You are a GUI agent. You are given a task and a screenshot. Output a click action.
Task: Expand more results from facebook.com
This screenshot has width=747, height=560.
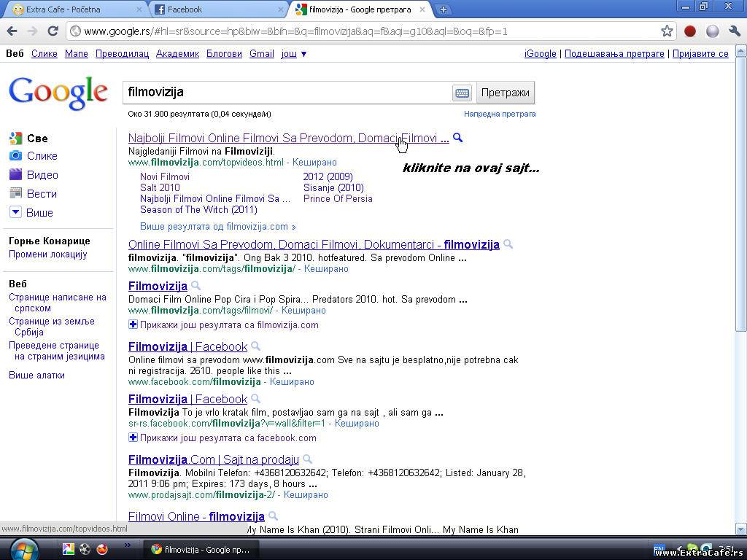tap(222, 438)
